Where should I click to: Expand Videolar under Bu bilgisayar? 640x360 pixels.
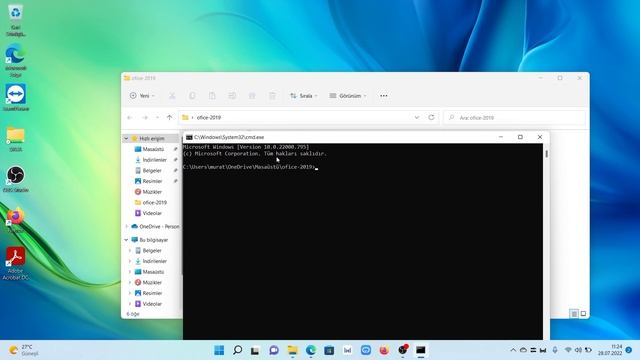(x=130, y=304)
